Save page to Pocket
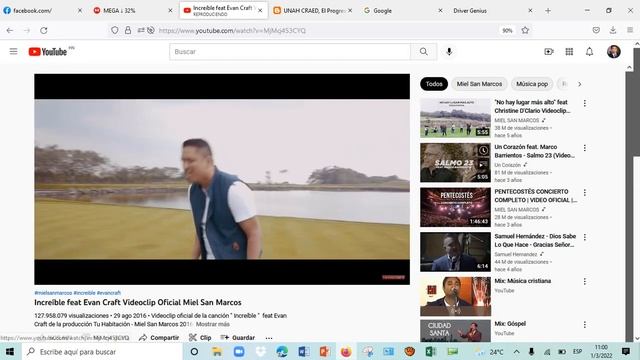 click(x=596, y=30)
